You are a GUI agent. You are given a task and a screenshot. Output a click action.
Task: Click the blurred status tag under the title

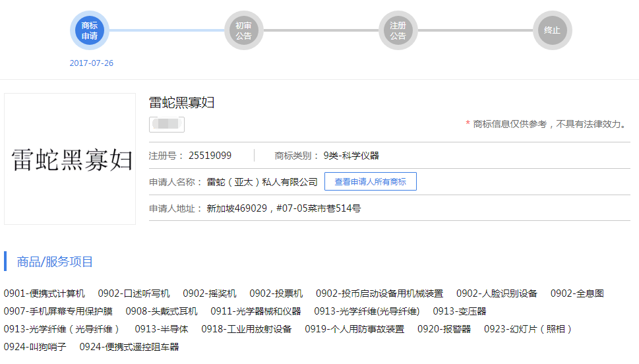167,125
